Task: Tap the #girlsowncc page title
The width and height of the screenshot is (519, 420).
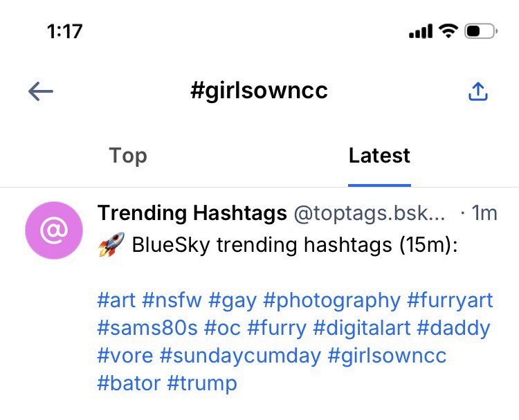Action: point(259,91)
